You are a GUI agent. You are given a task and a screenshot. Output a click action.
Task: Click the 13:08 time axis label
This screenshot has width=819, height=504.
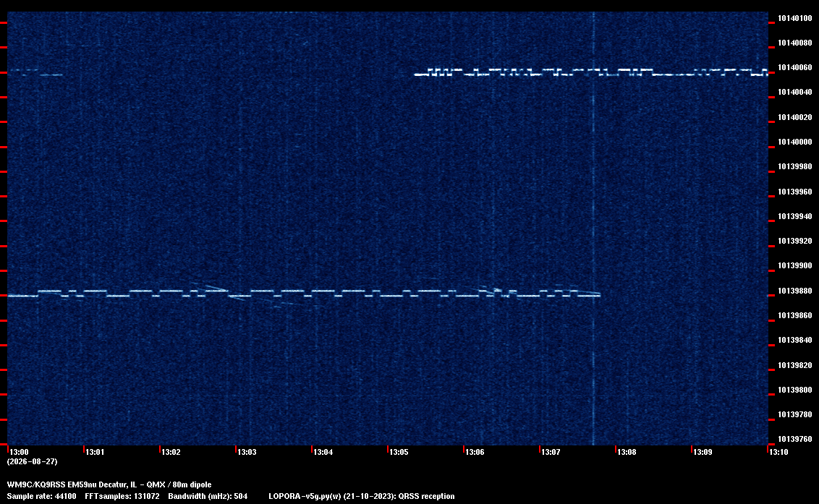[627, 452]
